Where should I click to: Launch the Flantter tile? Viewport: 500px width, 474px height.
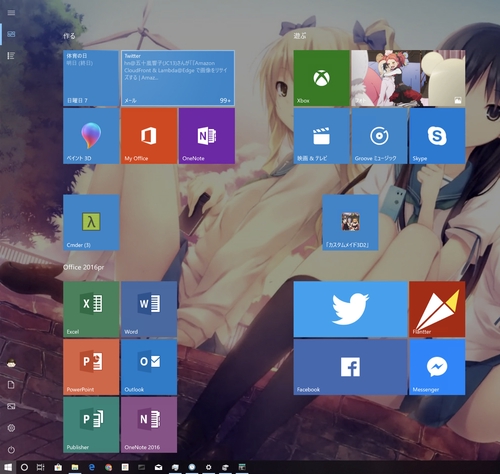coord(437,309)
